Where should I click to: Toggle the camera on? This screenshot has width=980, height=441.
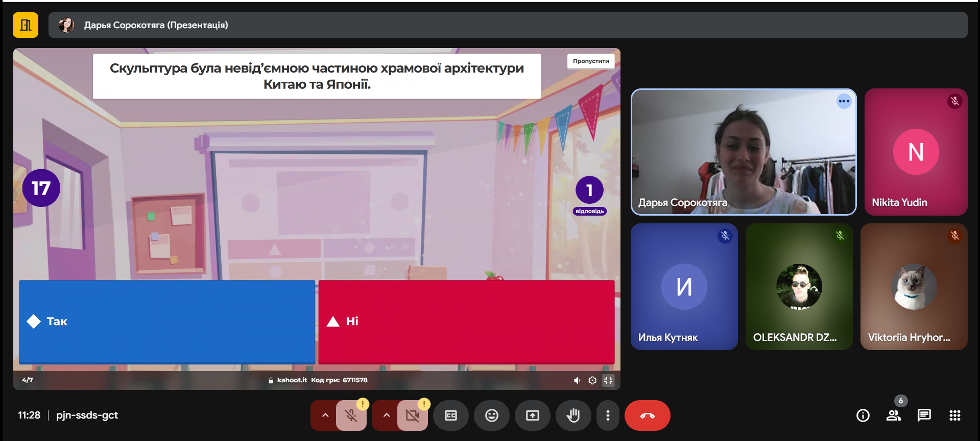(412, 415)
